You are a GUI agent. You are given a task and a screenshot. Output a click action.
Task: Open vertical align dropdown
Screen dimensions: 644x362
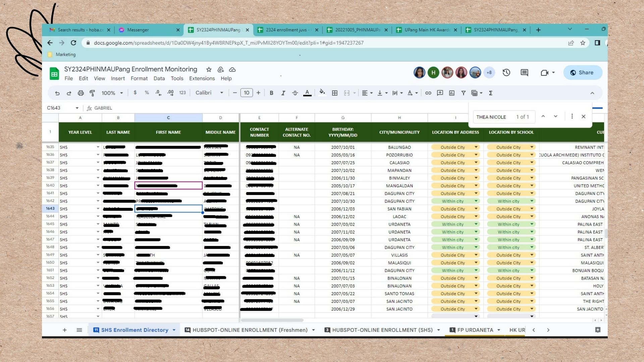pos(382,93)
